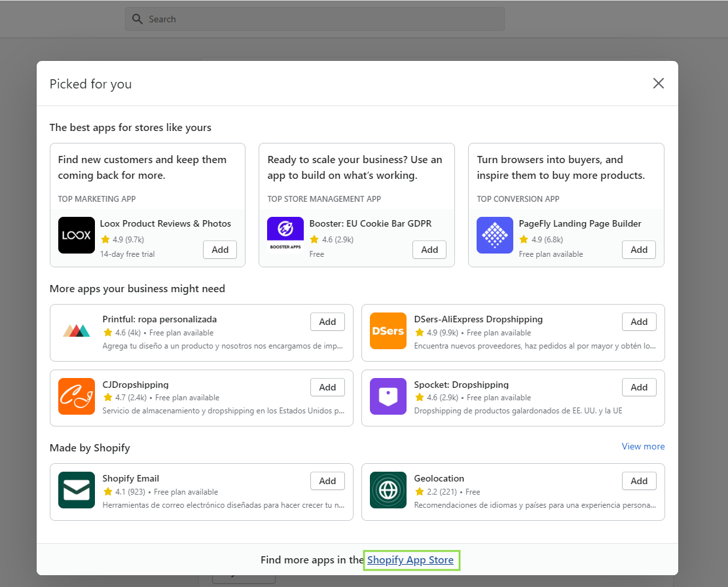The image size is (728, 587).
Task: Click the Geolocation globe icon
Action: 388,490
